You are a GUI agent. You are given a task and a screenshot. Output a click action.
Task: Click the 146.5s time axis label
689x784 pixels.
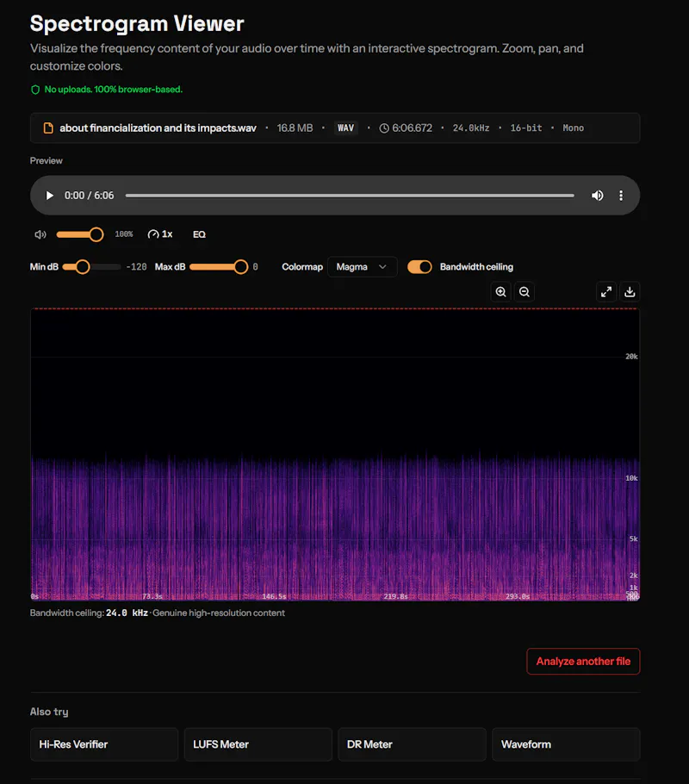274,596
